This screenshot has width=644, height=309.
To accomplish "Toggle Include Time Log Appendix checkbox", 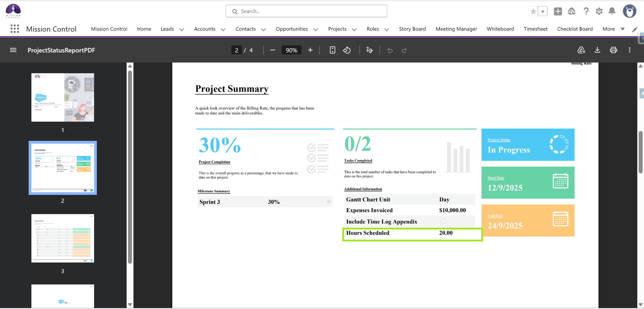I will (443, 221).
